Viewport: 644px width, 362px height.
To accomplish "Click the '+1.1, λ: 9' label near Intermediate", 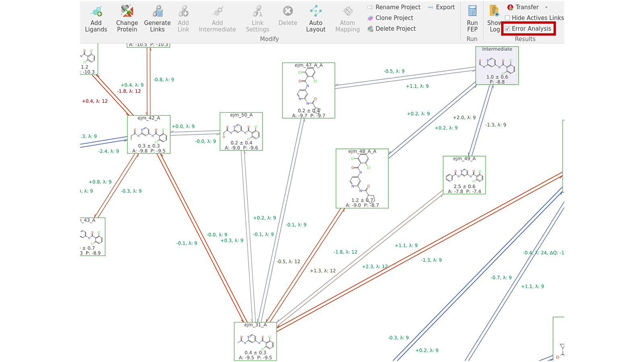I will click(x=417, y=86).
